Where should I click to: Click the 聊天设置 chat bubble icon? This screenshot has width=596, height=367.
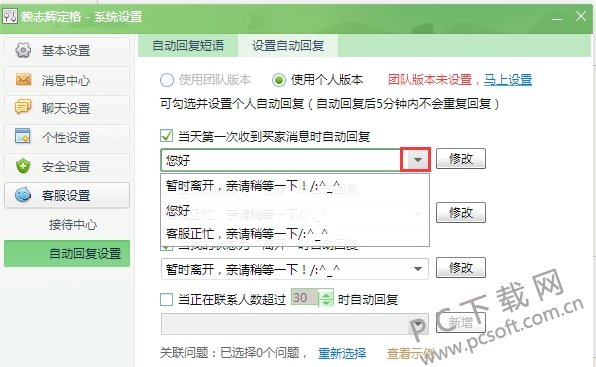click(x=23, y=108)
